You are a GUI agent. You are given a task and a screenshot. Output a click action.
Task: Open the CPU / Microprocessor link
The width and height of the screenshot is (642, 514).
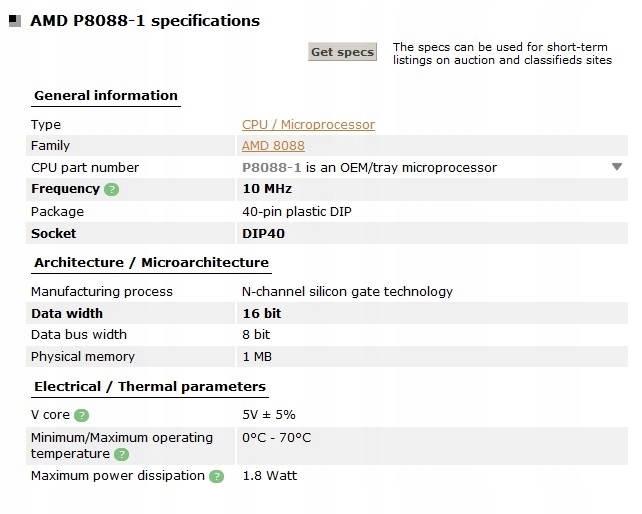308,125
